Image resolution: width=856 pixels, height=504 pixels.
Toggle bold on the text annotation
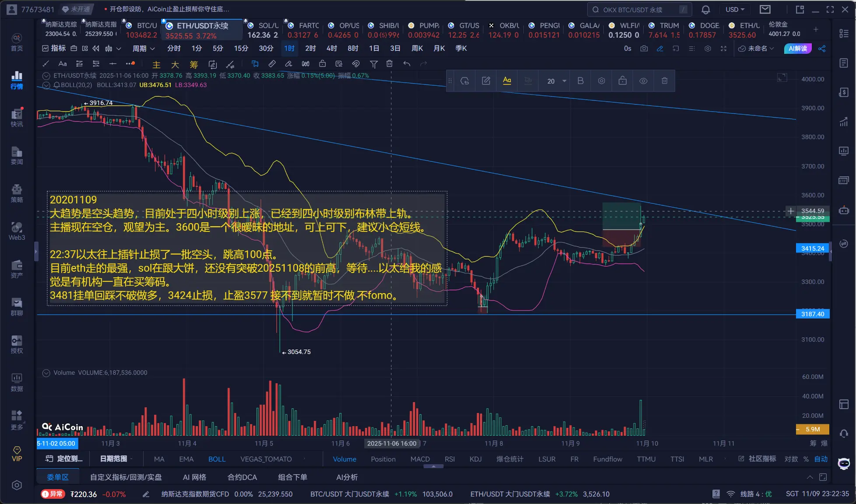point(581,81)
